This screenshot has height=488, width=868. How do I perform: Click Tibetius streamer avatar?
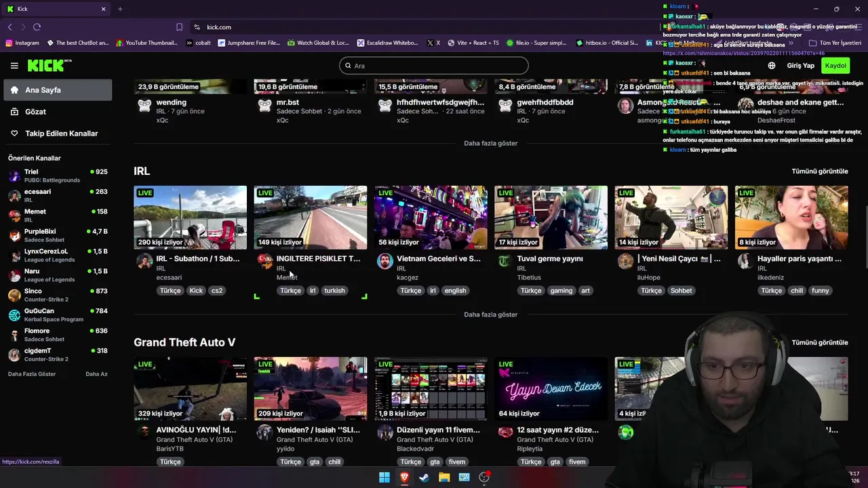(505, 261)
